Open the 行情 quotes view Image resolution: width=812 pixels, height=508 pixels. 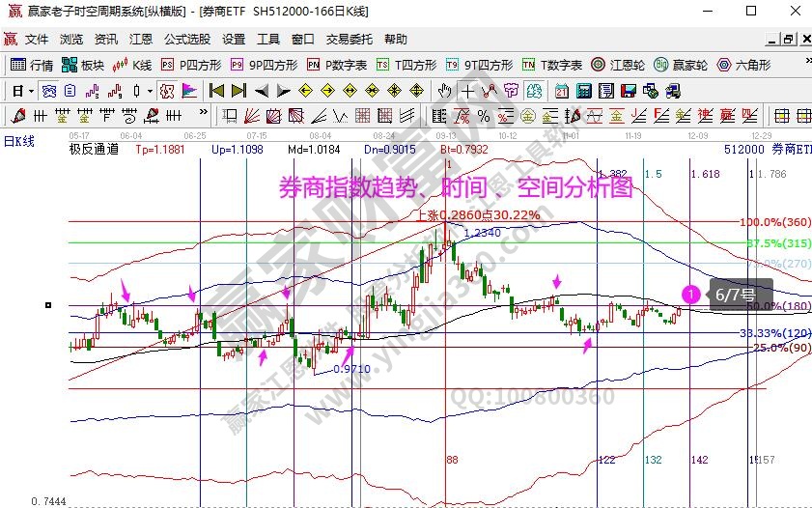tap(31, 66)
